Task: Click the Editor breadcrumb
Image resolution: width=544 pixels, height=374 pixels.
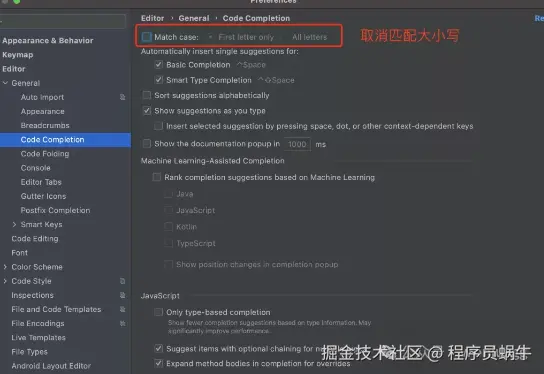Action: (x=152, y=18)
